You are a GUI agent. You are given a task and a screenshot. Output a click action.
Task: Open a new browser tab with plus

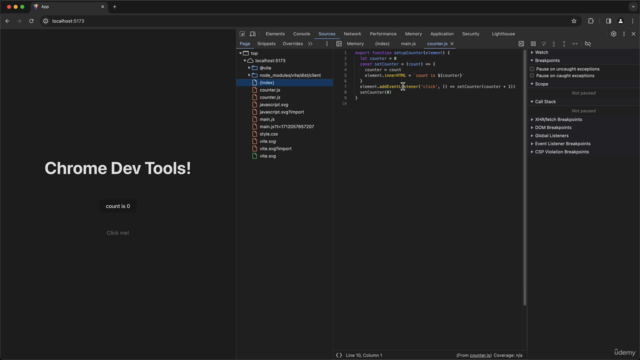[114, 7]
